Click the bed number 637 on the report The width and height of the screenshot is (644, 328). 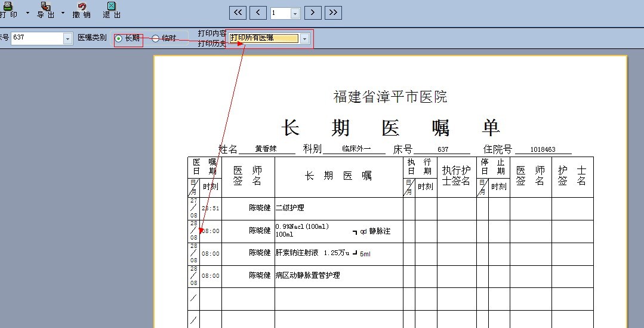(x=443, y=149)
